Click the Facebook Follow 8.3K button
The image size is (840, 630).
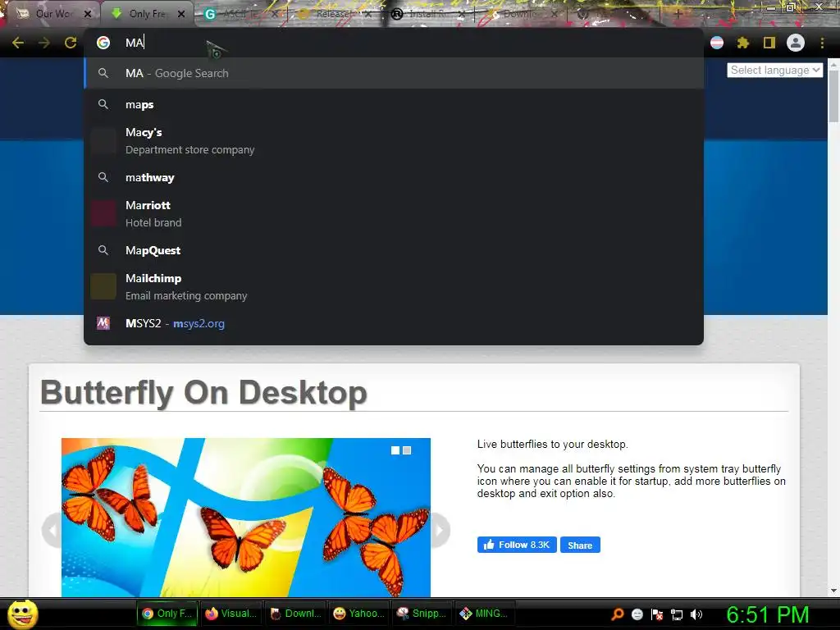517,545
